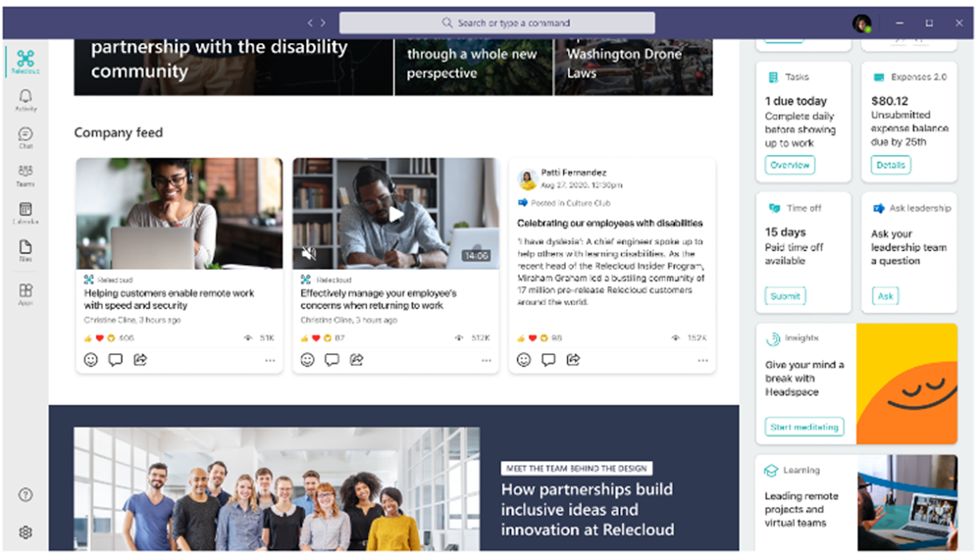Comment on the remote work post
The height and width of the screenshot is (560, 980).
116,359
